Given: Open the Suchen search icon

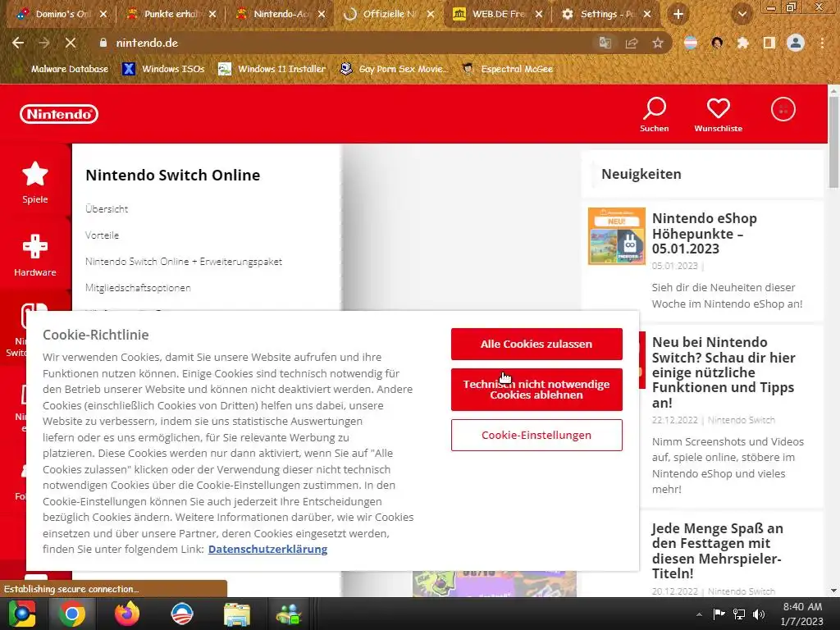Looking at the screenshot, I should [x=654, y=115].
